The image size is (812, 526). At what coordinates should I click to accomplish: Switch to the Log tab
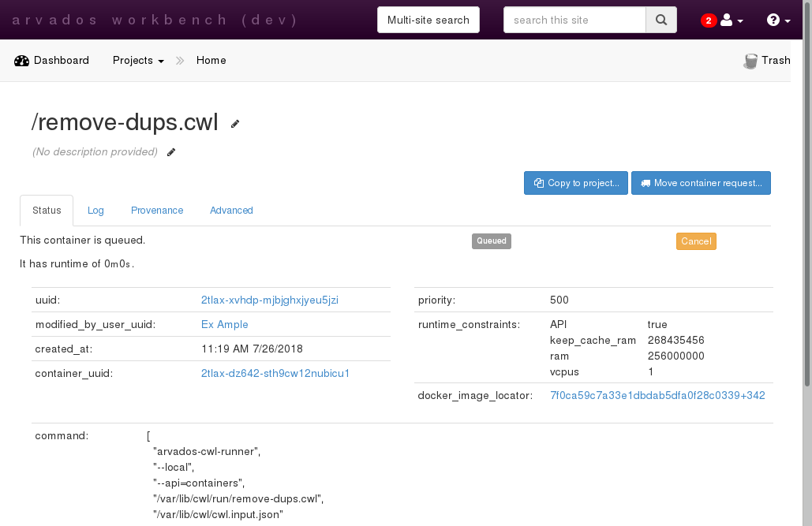point(95,211)
